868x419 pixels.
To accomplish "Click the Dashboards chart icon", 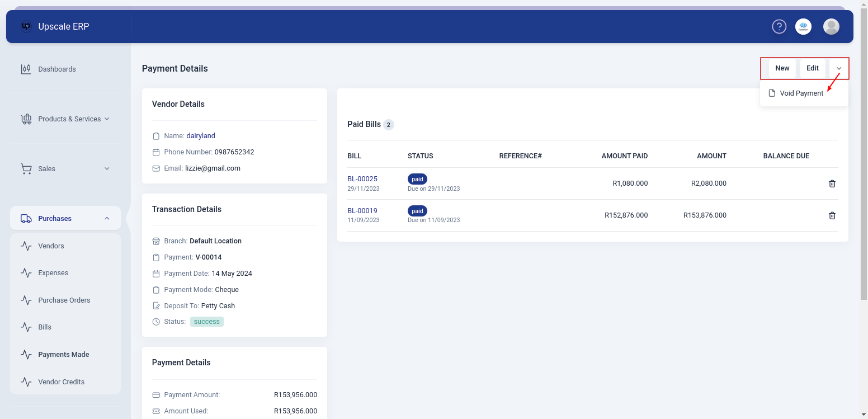I will click(26, 69).
